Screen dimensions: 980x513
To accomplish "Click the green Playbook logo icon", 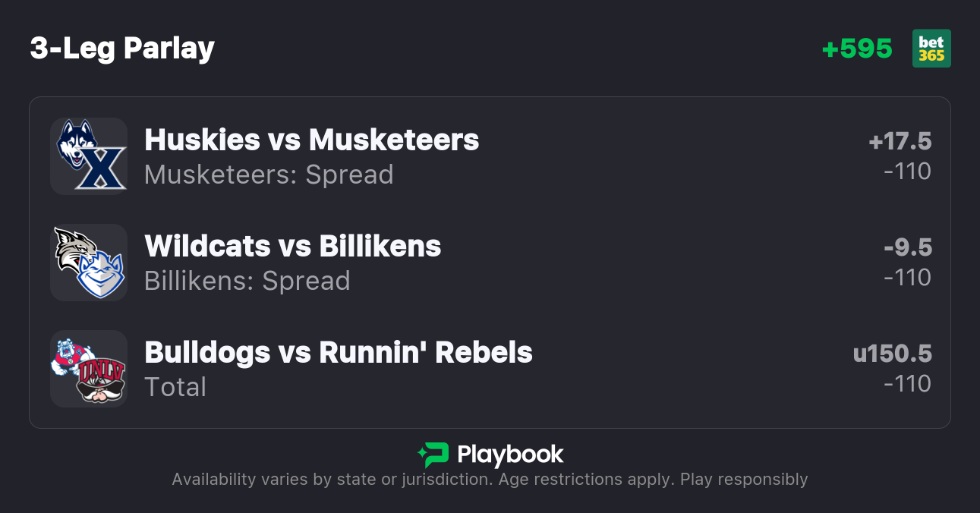I will pyautogui.click(x=433, y=455).
